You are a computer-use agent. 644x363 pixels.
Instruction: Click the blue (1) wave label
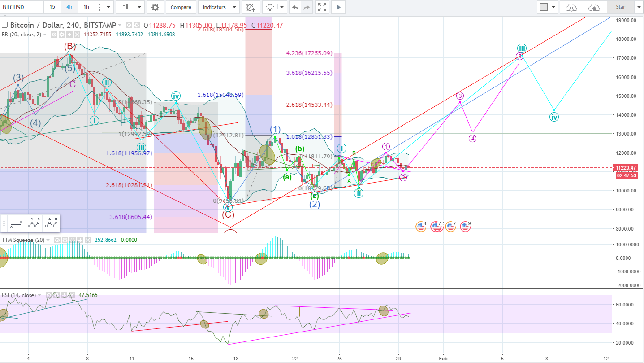[x=275, y=129]
